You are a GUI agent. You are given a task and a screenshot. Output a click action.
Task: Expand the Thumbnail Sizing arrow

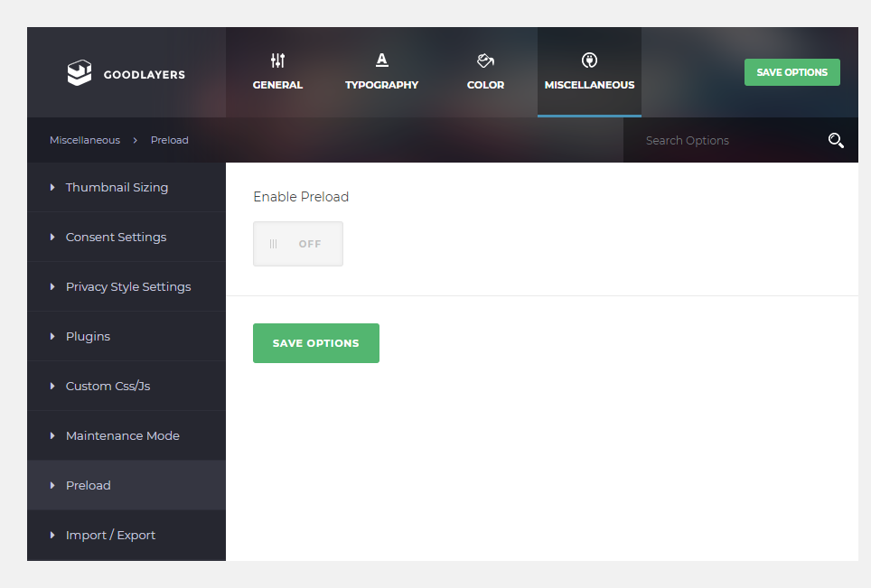pyautogui.click(x=52, y=188)
